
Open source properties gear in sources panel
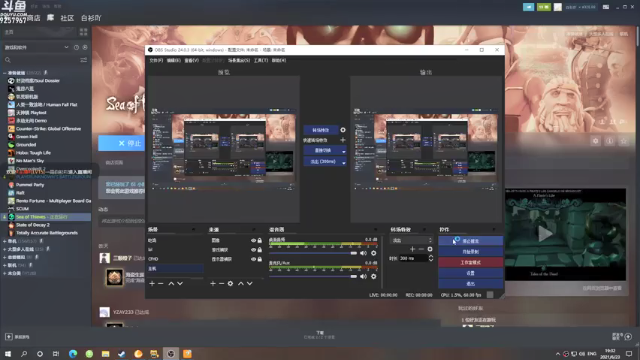tap(230, 283)
